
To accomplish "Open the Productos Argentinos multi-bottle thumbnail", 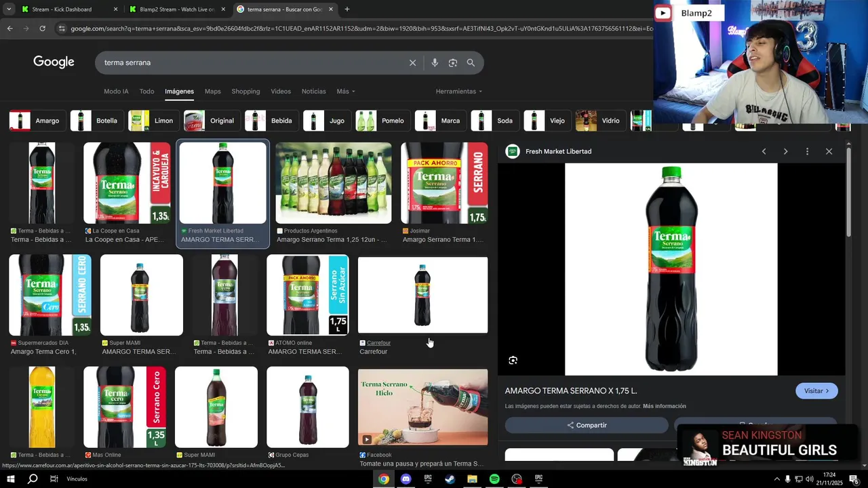I will (x=333, y=183).
